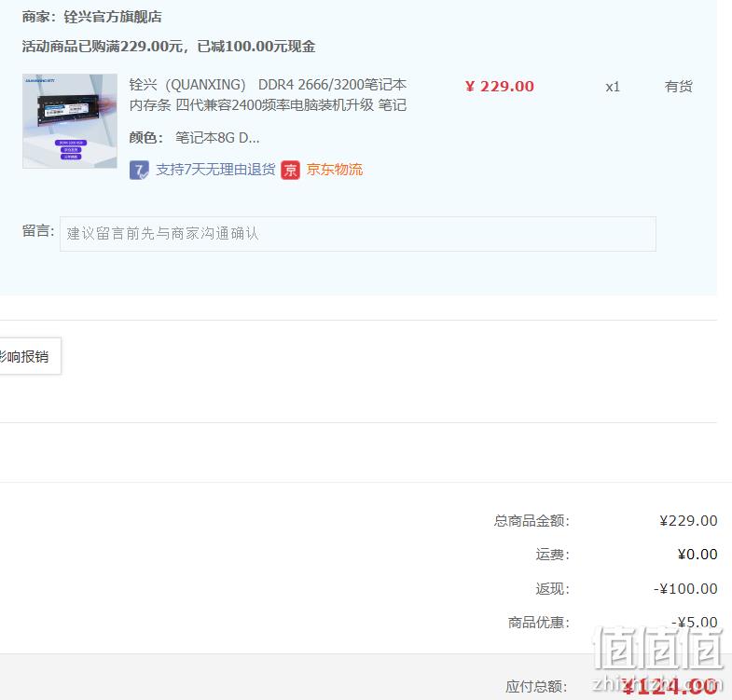Click the 笔记本8G D... color value
The width and height of the screenshot is (732, 700).
click(217, 138)
